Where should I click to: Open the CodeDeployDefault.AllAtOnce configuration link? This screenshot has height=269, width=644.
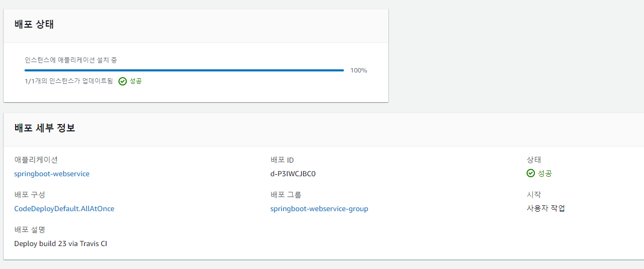coord(64,209)
